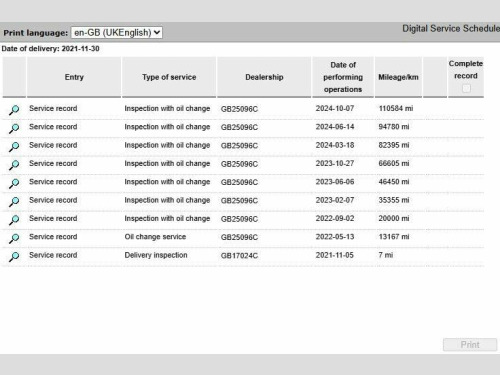Click Inspection with oil change in 2024-06-14 row

coord(167,127)
